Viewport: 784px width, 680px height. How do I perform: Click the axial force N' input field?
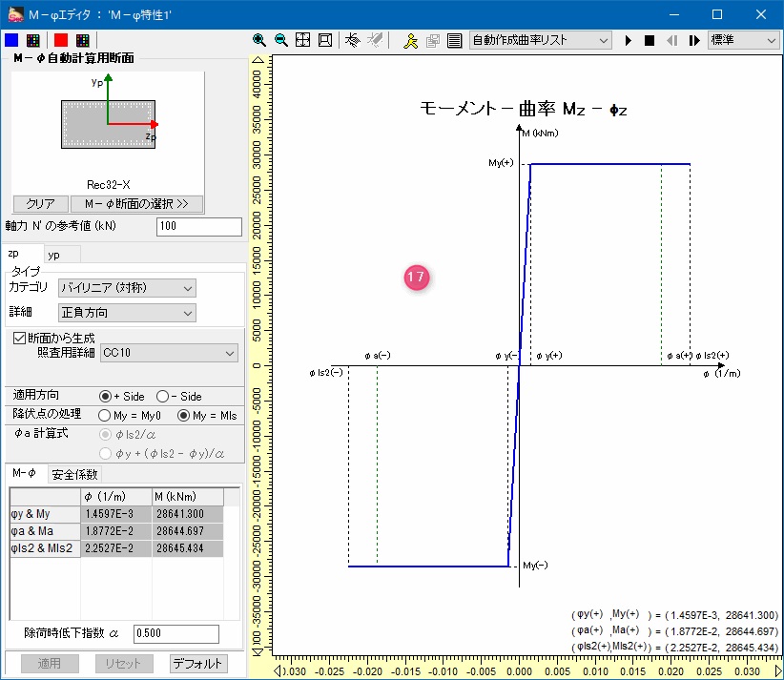click(x=199, y=226)
